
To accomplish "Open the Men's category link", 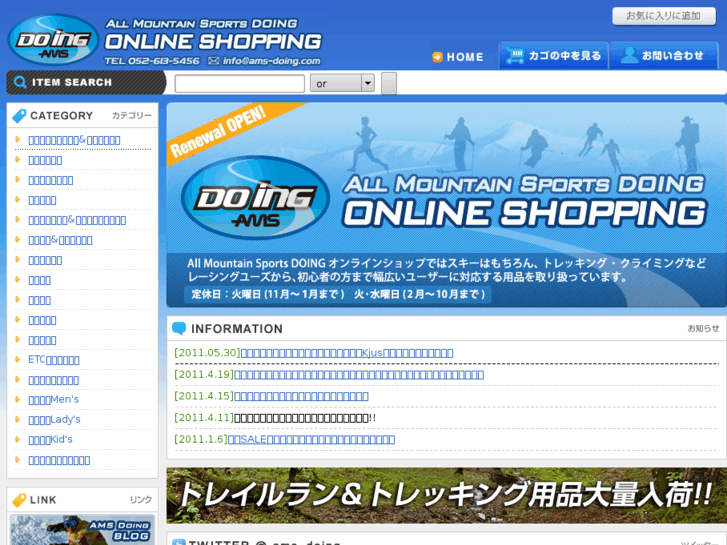I will (54, 399).
